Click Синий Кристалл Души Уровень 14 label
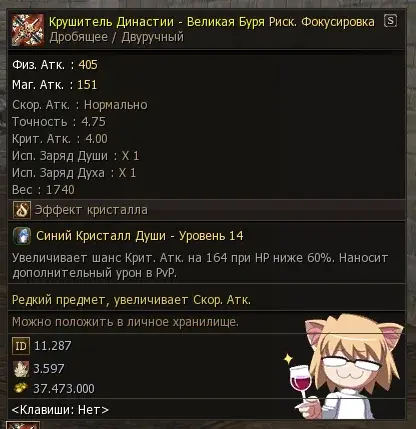The height and width of the screenshot is (429, 416). point(140,236)
